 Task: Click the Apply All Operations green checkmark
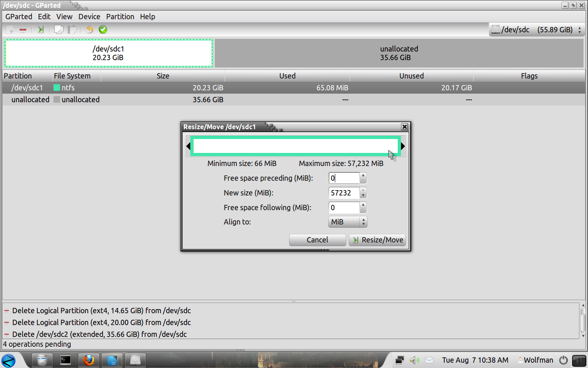(x=103, y=29)
